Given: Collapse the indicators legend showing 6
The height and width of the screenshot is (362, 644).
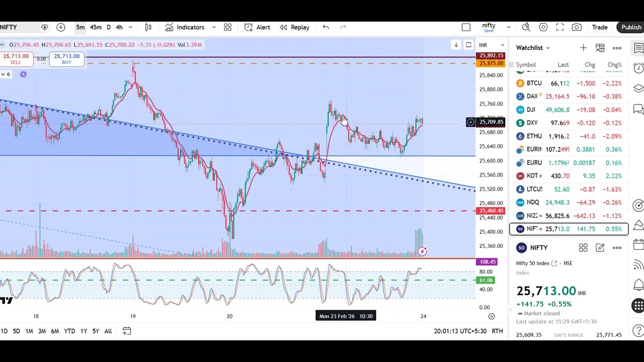Looking at the screenshot, I should (x=6, y=74).
